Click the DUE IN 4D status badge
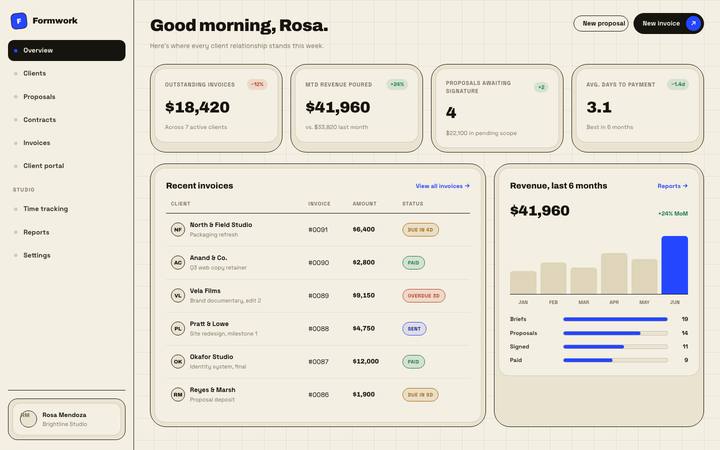This screenshot has width=720, height=450. pyautogui.click(x=420, y=230)
